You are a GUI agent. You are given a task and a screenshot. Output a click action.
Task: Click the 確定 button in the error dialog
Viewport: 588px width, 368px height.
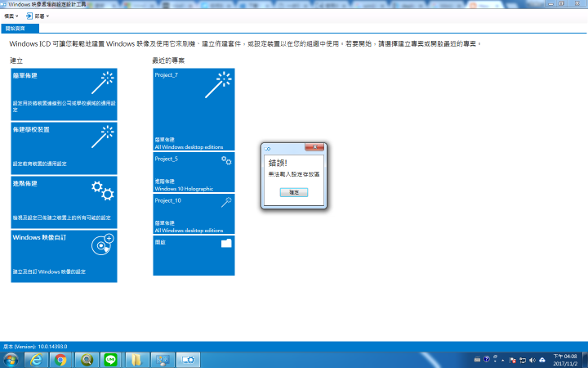294,192
